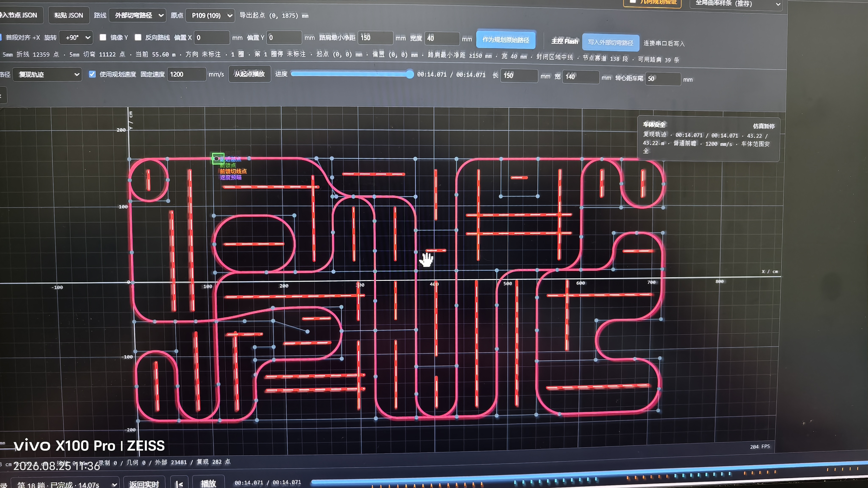Click the 偏置 X input field
This screenshot has width=868, height=488.
(212, 37)
